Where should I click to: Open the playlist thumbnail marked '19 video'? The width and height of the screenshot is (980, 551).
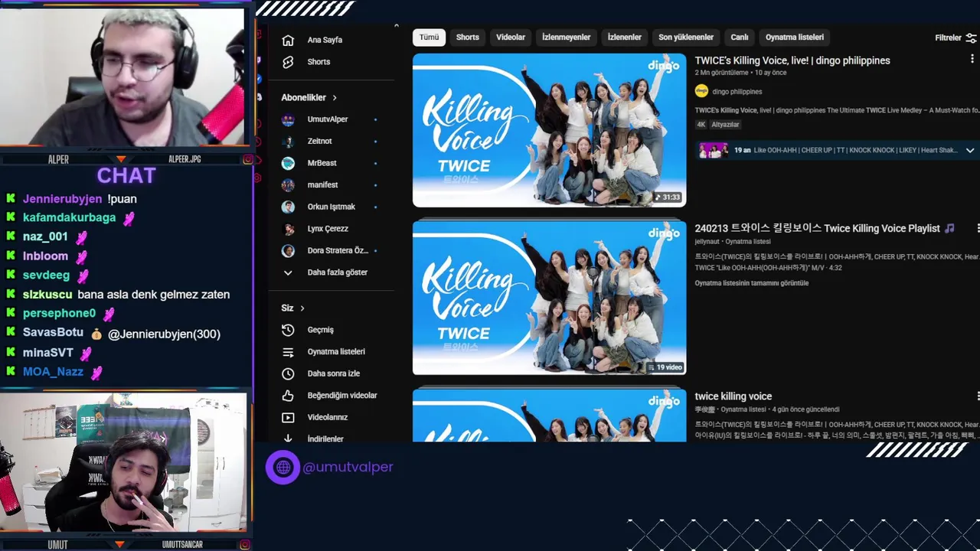coord(549,298)
